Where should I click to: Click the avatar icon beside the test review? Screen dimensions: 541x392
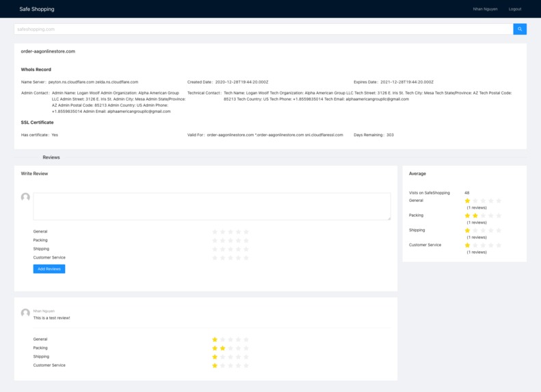(25, 313)
